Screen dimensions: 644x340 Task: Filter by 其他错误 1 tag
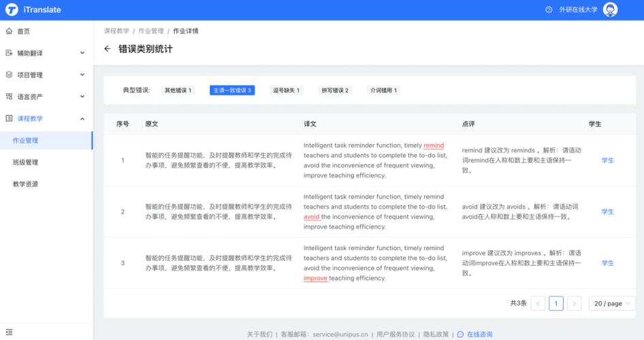(178, 90)
